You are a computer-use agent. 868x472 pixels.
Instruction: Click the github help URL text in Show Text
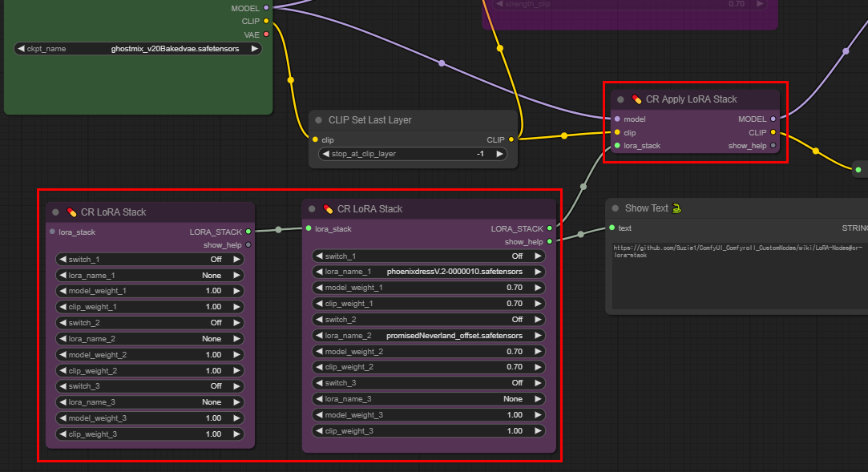(737, 251)
